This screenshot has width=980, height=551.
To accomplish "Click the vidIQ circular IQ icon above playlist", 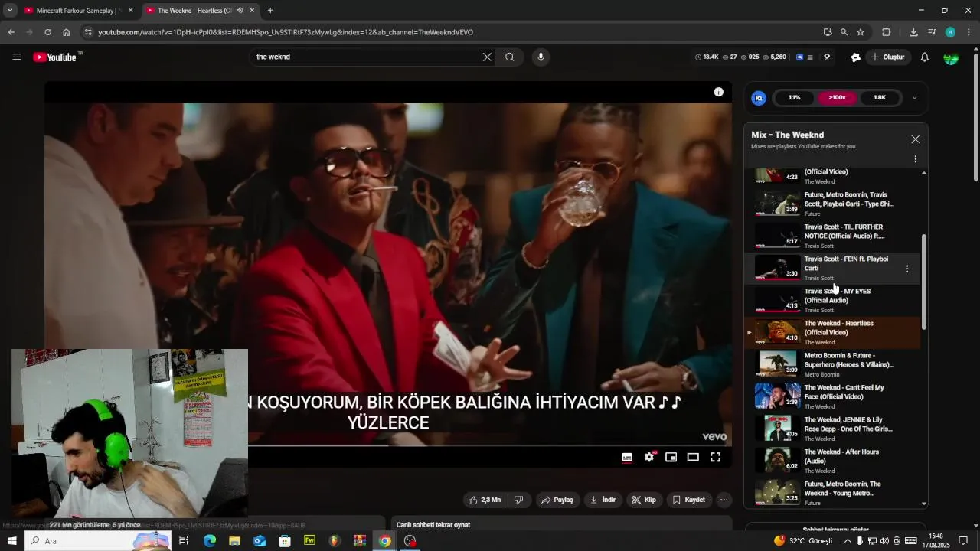I will 759,98.
